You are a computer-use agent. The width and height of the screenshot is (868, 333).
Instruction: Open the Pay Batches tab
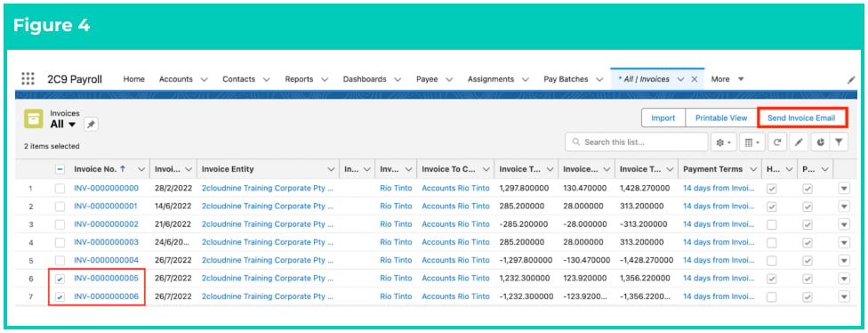tap(566, 79)
